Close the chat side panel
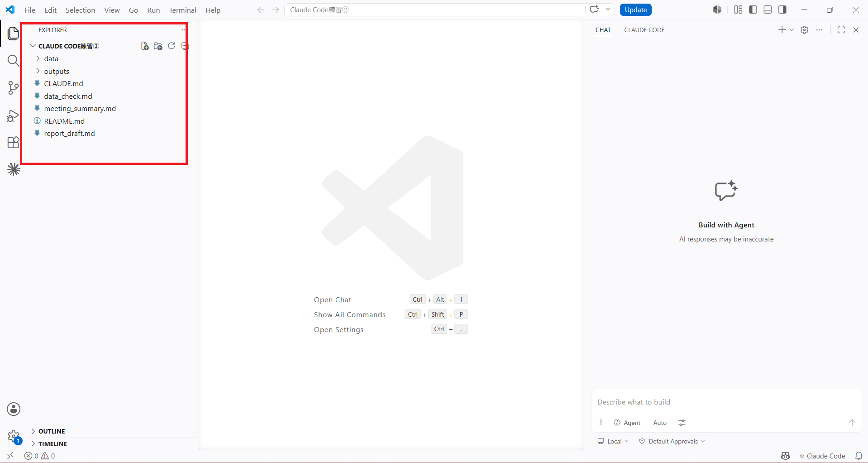 click(x=856, y=30)
